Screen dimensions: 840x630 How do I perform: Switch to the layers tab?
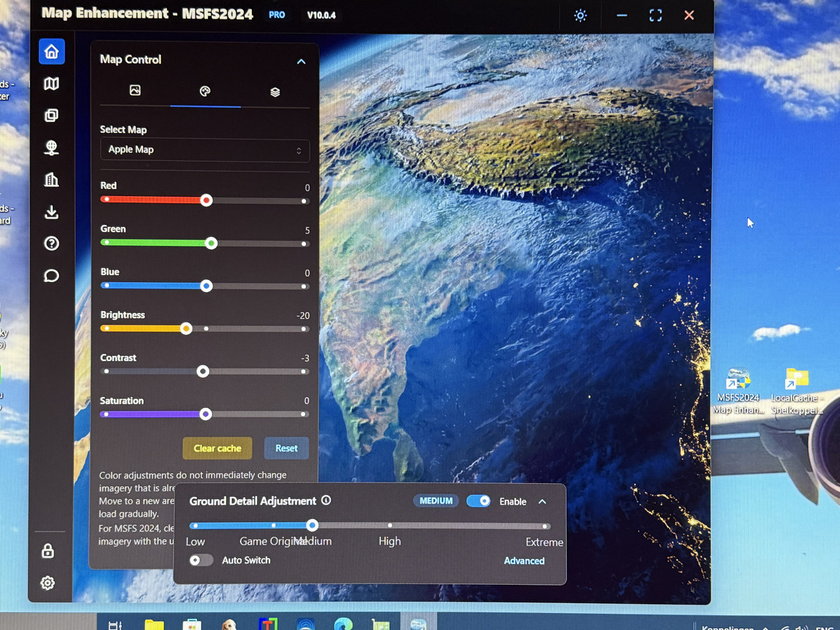point(275,92)
